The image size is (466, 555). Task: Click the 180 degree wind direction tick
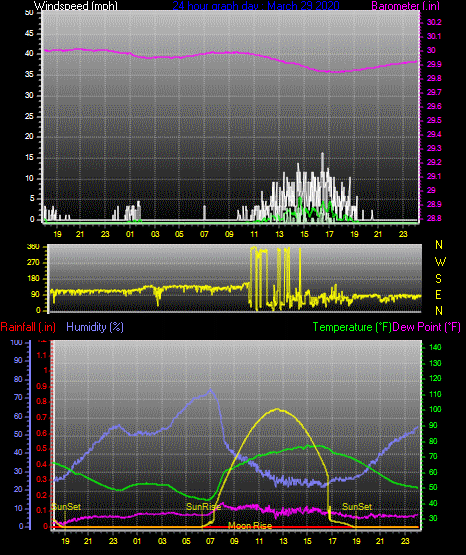[33, 279]
